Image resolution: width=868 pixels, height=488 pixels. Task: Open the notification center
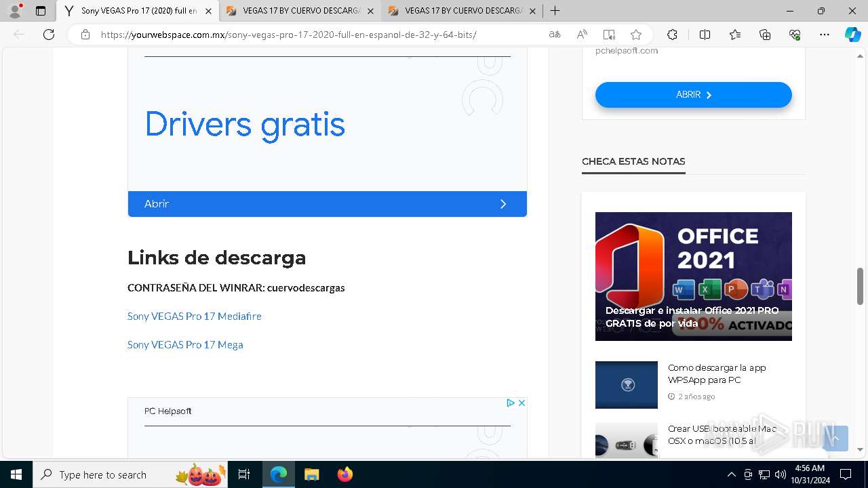pos(846,474)
